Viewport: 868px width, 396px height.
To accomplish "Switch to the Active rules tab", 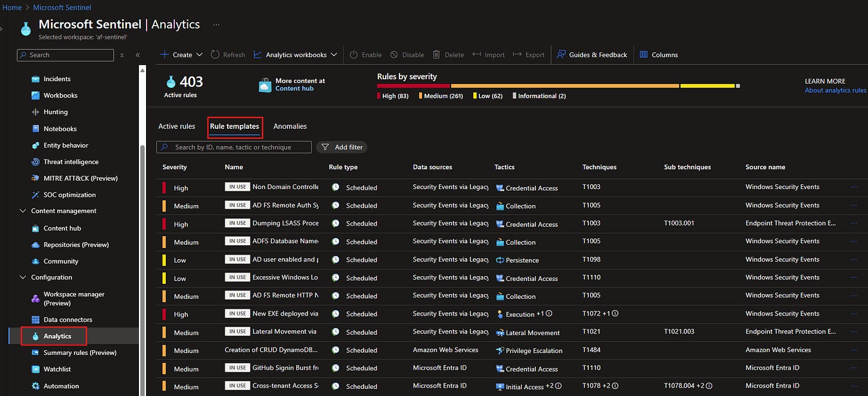I will pos(176,126).
